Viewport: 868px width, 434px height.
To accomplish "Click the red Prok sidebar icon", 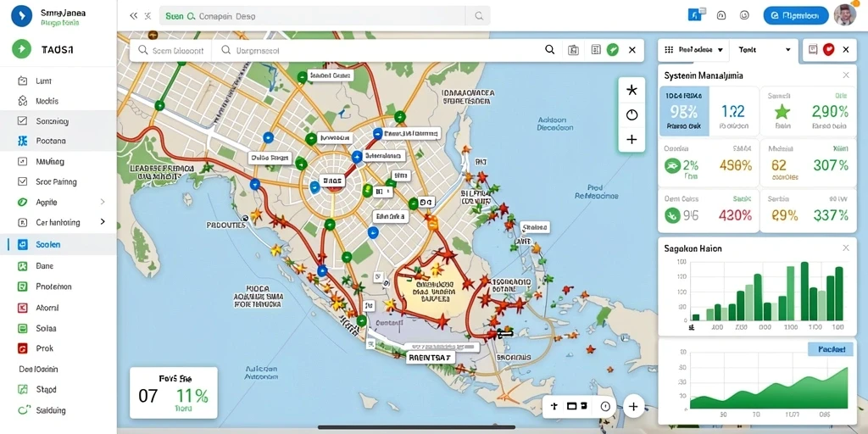I will click(23, 348).
